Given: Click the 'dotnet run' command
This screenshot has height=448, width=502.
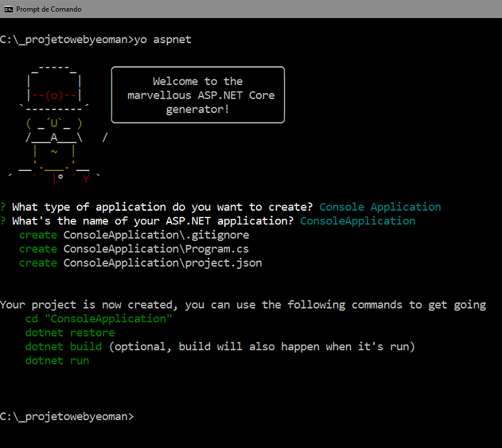Looking at the screenshot, I should coord(57,360).
